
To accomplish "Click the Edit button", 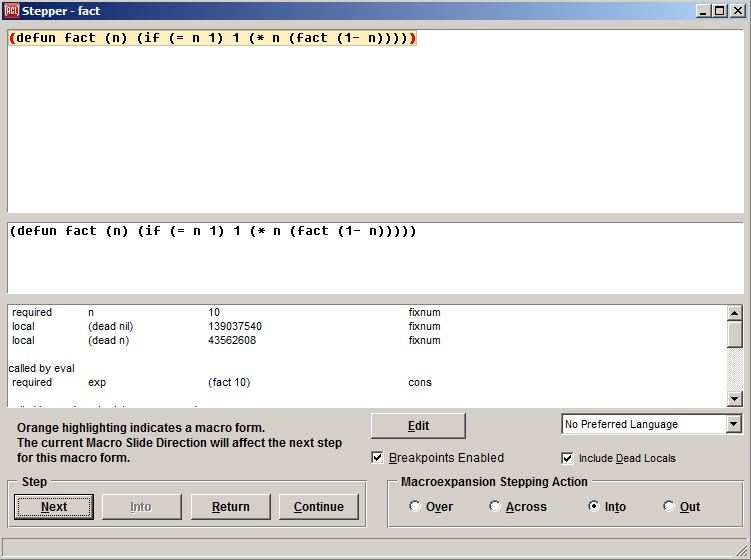I will pyautogui.click(x=418, y=426).
